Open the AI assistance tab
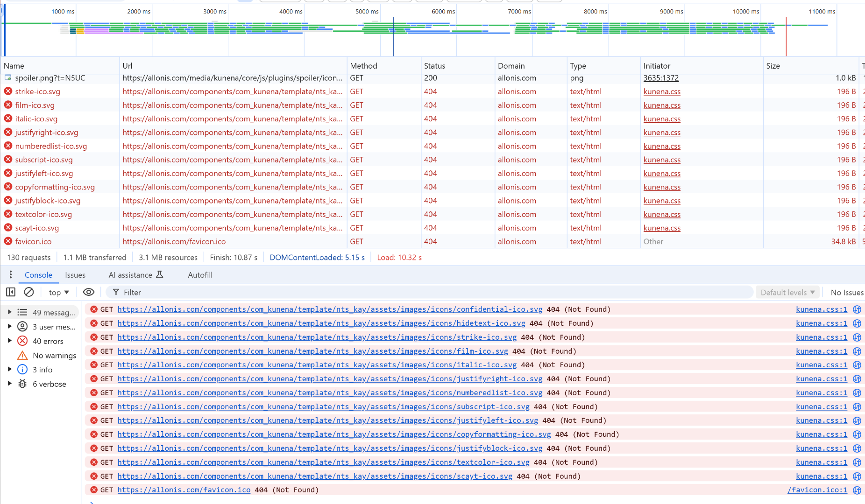The width and height of the screenshot is (865, 504). [x=136, y=275]
